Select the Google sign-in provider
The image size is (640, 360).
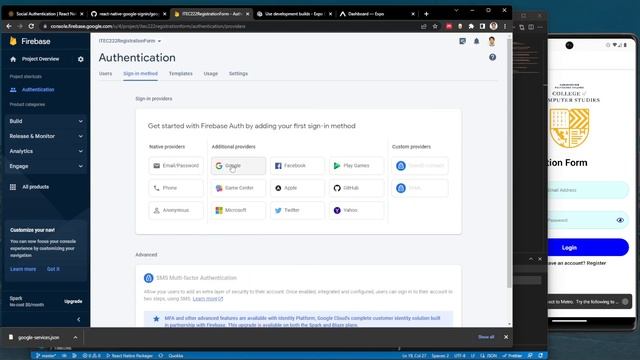coord(238,166)
